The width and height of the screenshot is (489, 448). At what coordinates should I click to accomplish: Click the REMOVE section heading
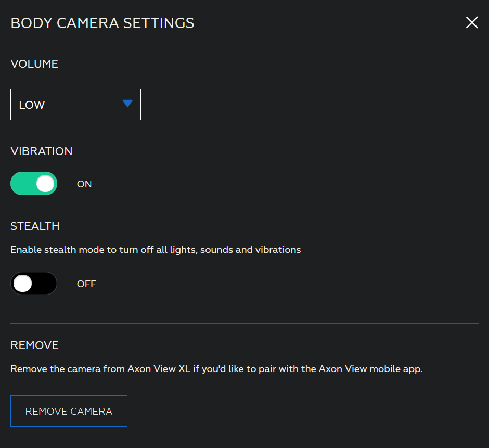(x=34, y=345)
